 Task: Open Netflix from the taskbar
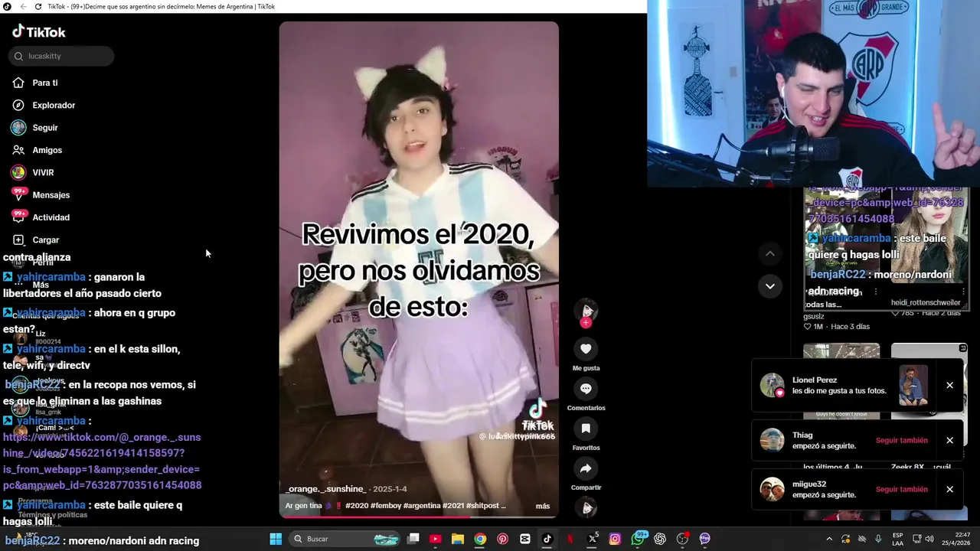coord(570,539)
